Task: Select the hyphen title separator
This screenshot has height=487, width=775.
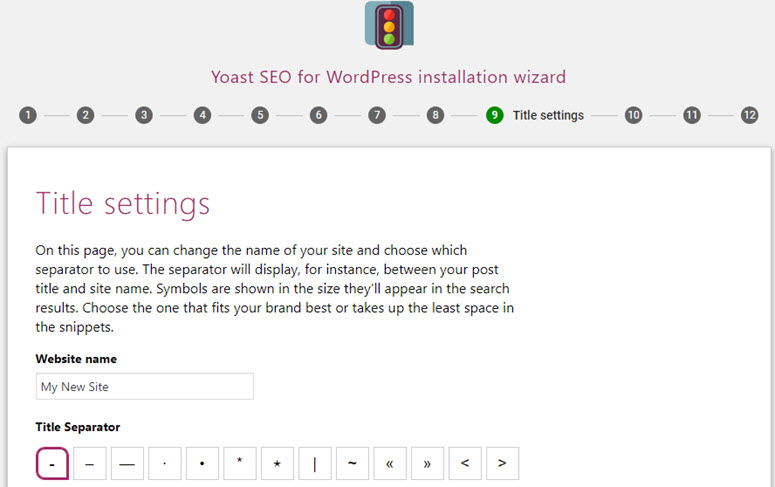Action: (52, 463)
